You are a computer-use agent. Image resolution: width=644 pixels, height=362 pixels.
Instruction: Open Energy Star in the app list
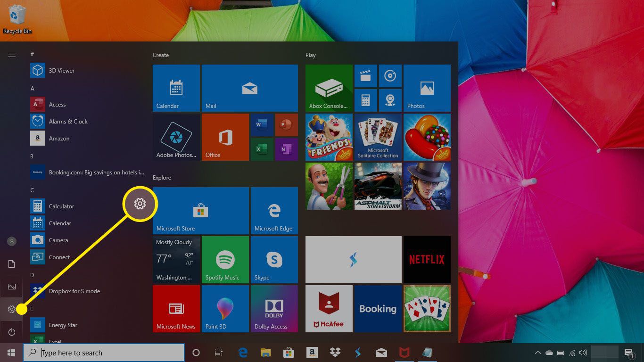[x=87, y=325]
